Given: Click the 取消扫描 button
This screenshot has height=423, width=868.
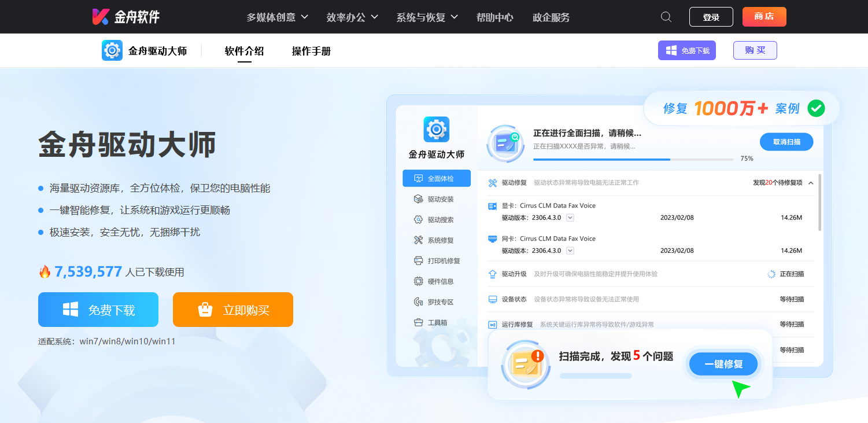Looking at the screenshot, I should (x=786, y=142).
